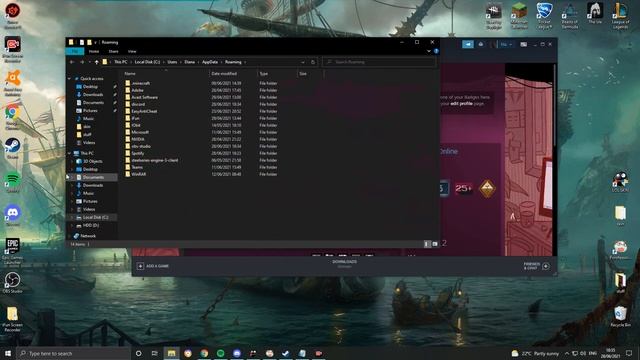Open Steam desktop shortcut

tap(13, 149)
